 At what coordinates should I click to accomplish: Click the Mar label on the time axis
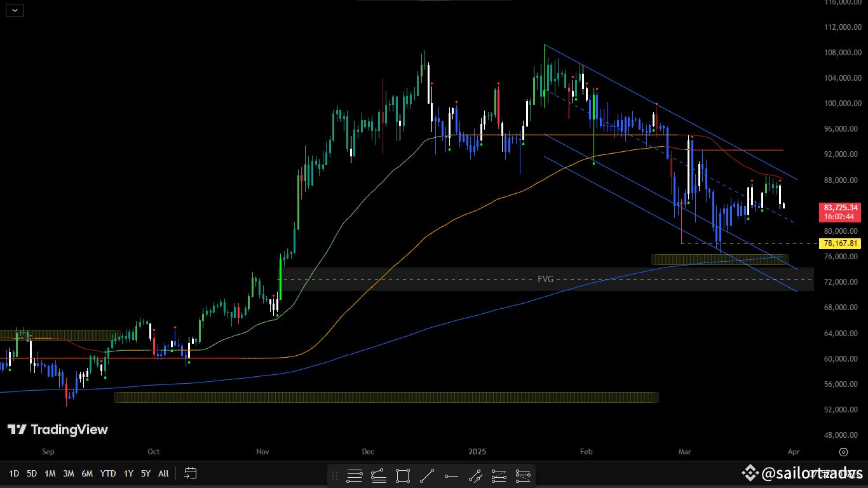point(684,452)
